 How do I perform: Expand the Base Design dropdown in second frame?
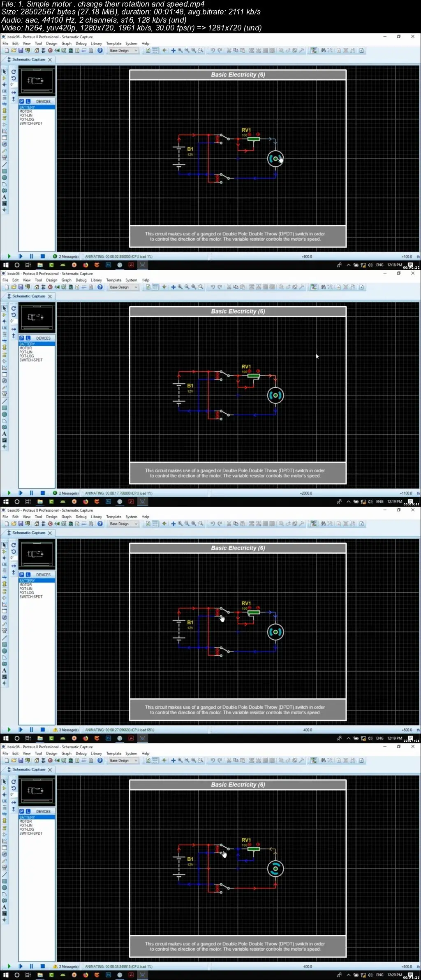pyautogui.click(x=136, y=287)
